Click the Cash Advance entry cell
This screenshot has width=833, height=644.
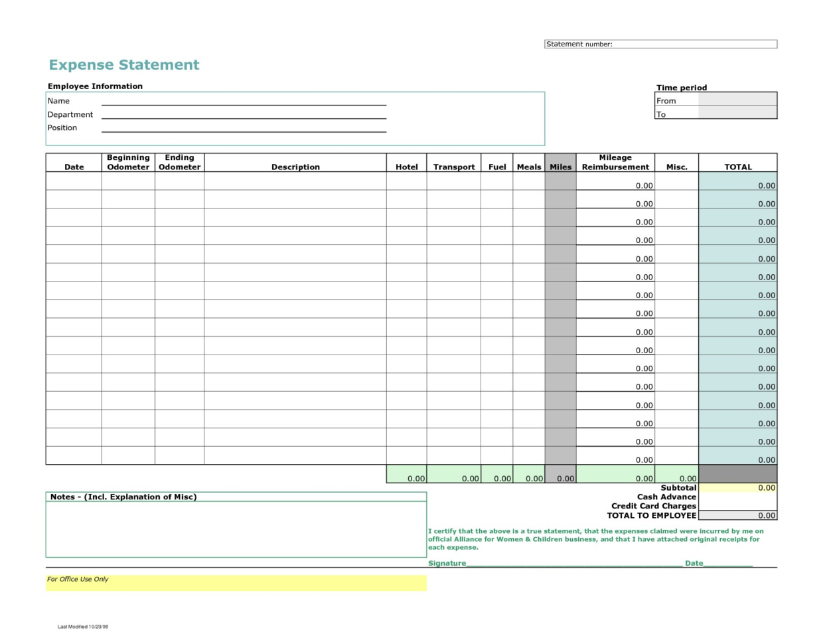tap(737, 497)
